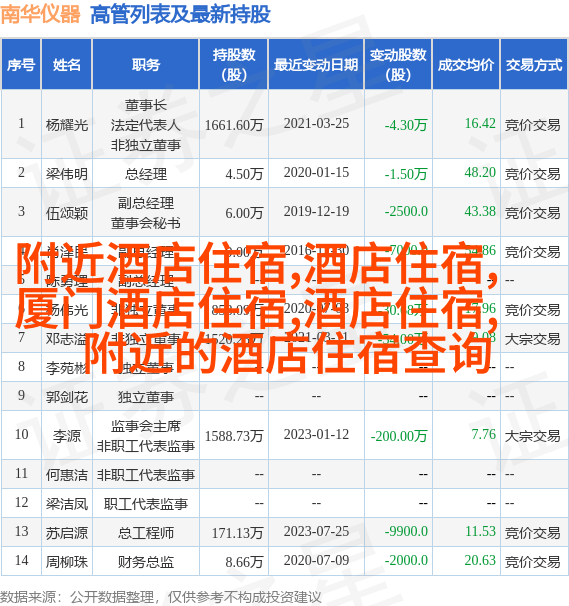Click the 姓名 column header

coord(66,64)
